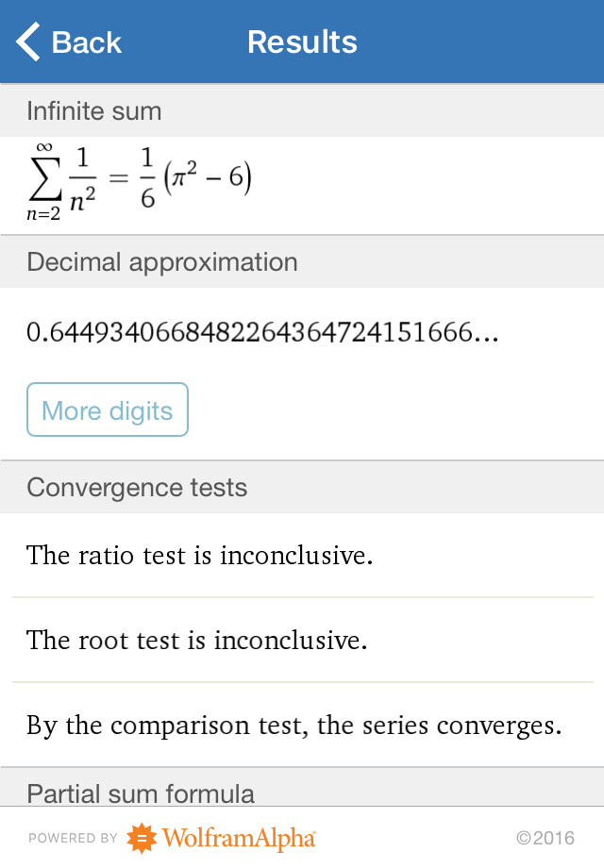Tap the Wolfram Alpha sunburst logo icon
This screenshot has width=604, height=868.
click(x=142, y=838)
